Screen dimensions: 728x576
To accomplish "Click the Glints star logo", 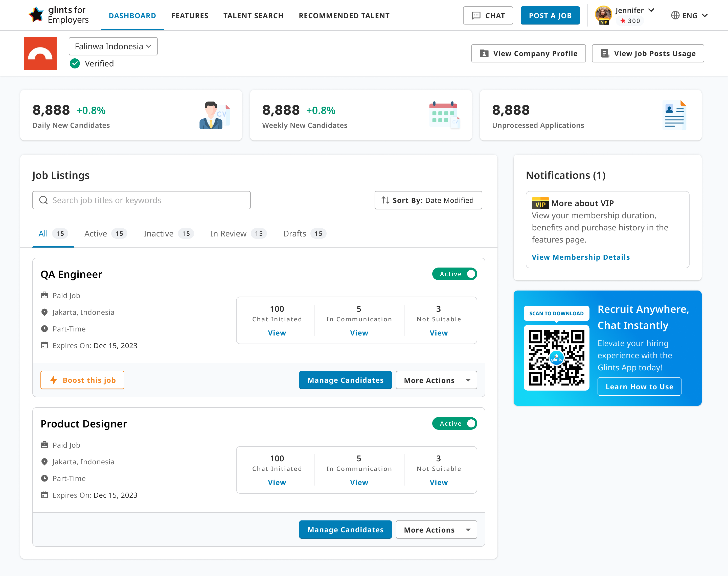I will tap(36, 15).
